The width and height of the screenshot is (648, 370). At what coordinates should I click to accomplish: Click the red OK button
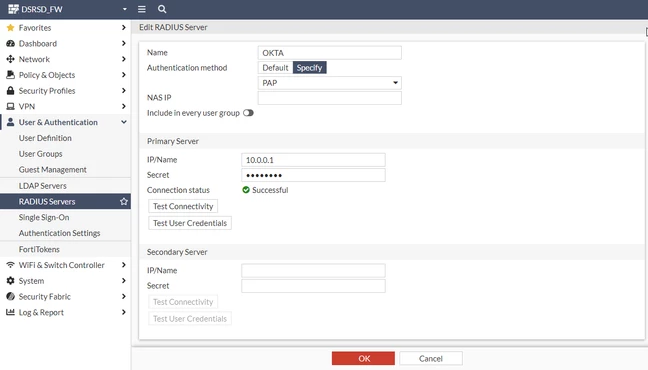363,358
